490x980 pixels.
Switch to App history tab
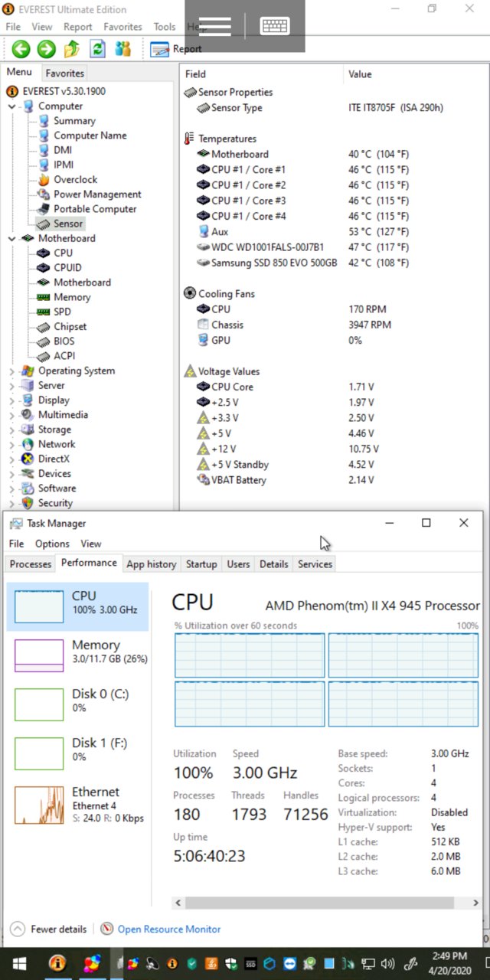(151, 564)
